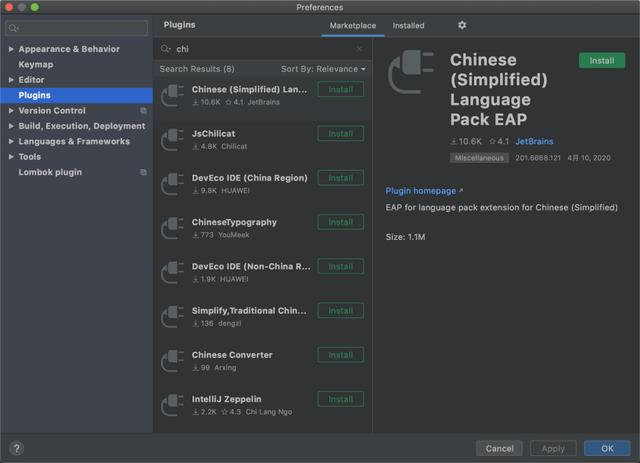Expand the Tools section

coord(11,157)
